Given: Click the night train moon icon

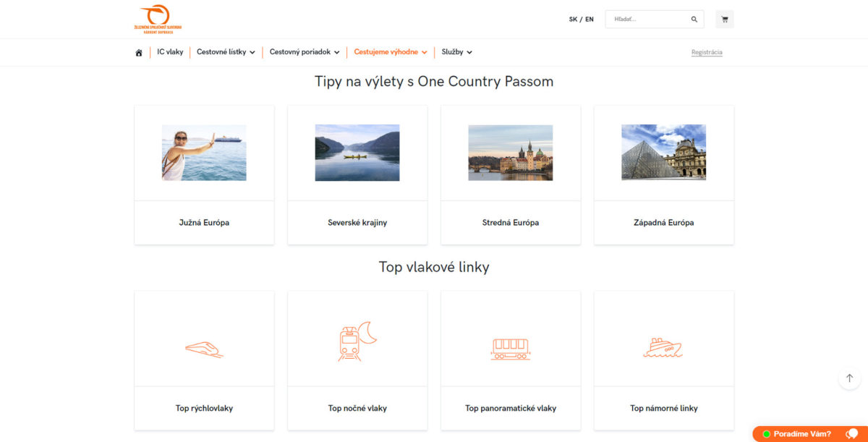Looking at the screenshot, I should click(x=357, y=341).
